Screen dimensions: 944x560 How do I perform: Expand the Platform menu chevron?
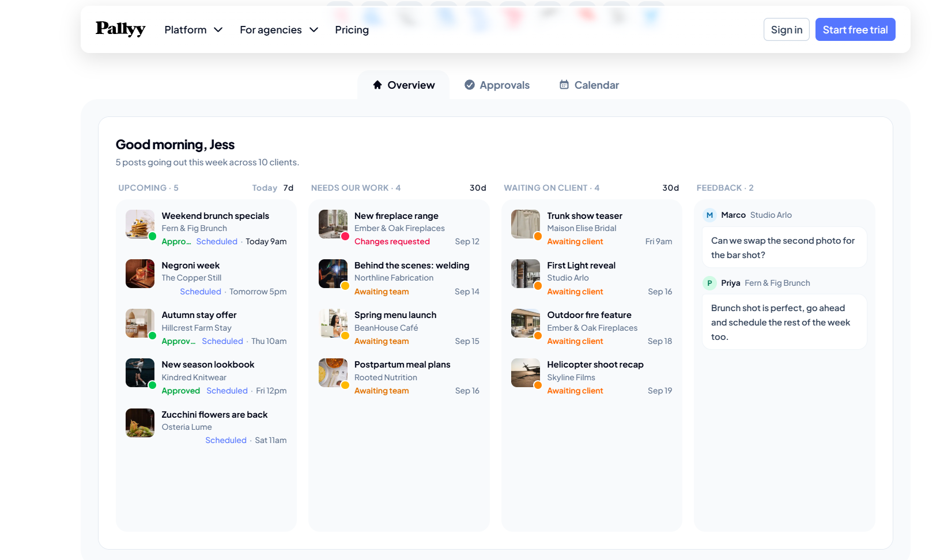(218, 30)
